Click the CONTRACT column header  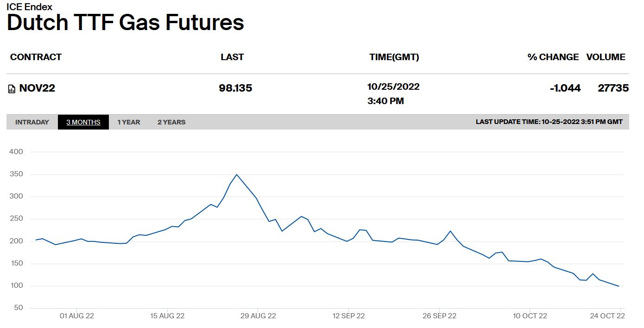[x=36, y=57]
